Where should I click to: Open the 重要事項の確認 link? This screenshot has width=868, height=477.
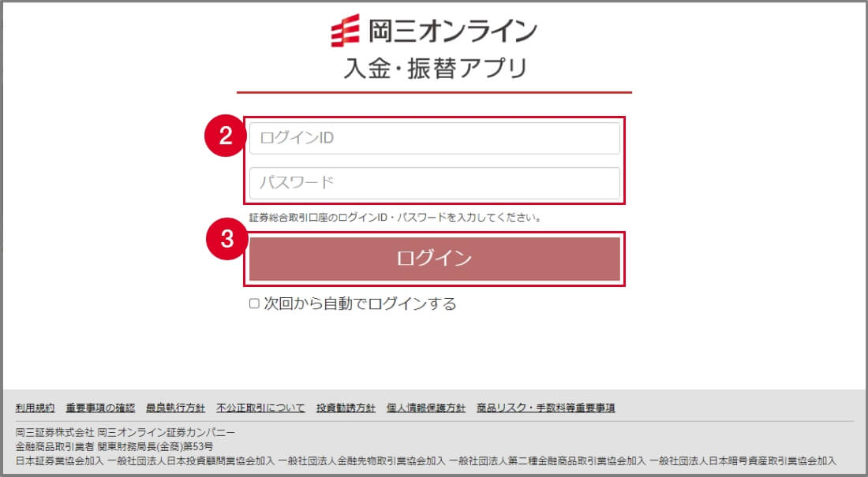pos(100,408)
